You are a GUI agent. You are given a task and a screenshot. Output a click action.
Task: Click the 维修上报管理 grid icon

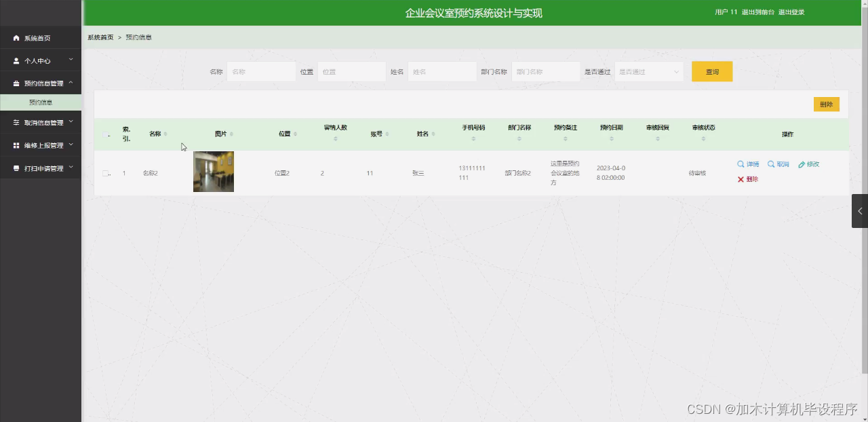(x=15, y=145)
